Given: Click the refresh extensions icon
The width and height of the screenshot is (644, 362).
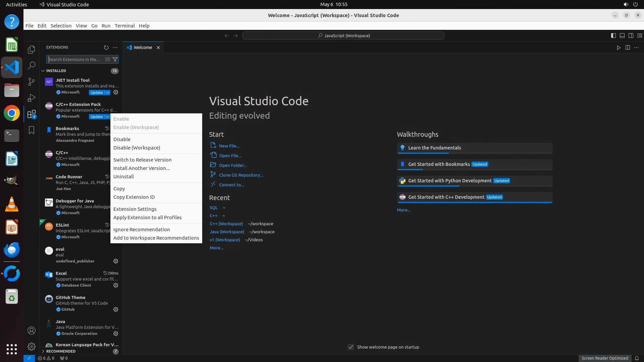Looking at the screenshot, I should coord(106,48).
